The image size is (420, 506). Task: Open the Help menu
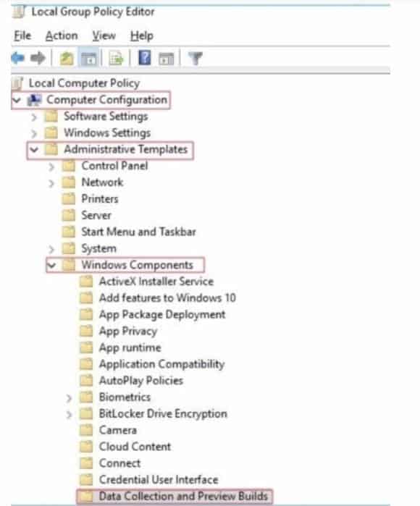click(x=142, y=35)
